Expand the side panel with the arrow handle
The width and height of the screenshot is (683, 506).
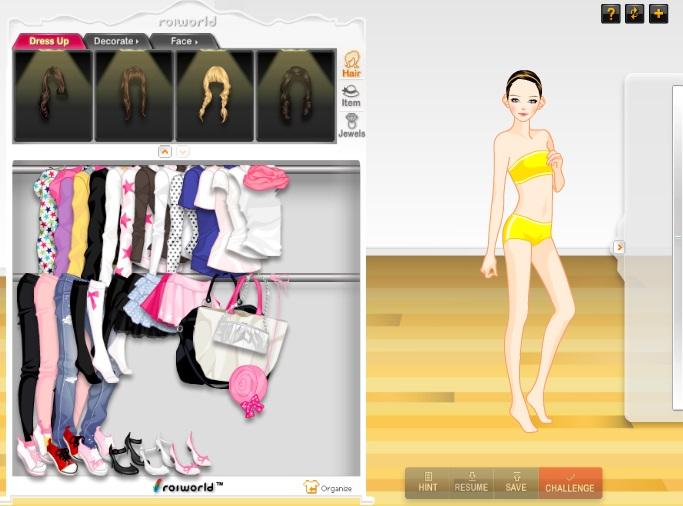[619, 247]
